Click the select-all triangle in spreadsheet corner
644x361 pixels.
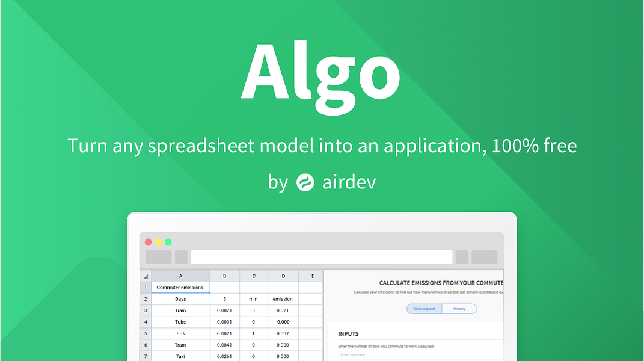tap(145, 276)
